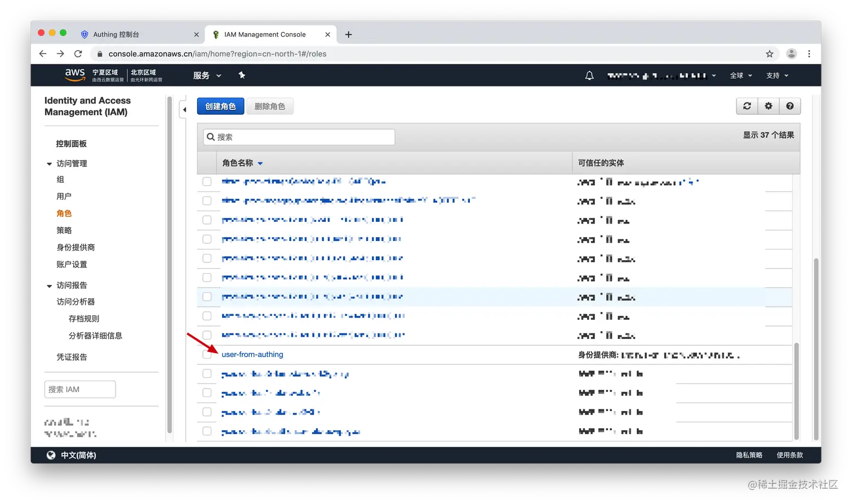Tick the checkbox of the highlighted role row
This screenshot has height=504, width=852.
207,297
